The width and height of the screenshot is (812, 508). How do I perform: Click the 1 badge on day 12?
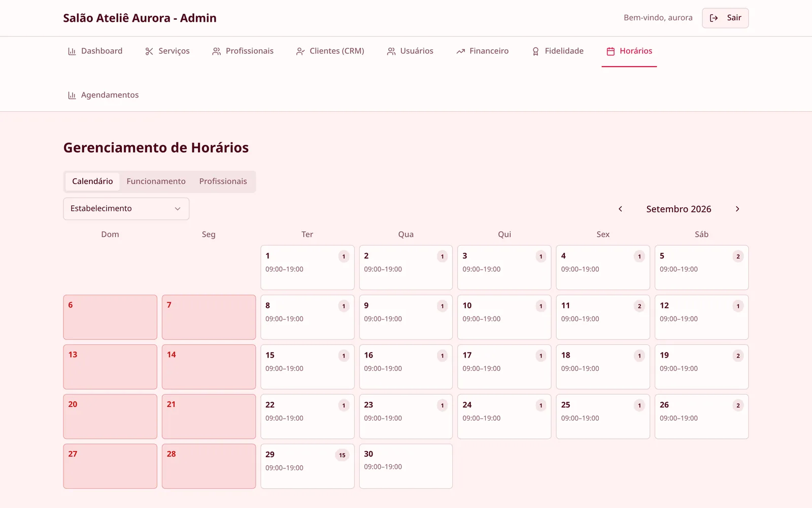point(738,306)
